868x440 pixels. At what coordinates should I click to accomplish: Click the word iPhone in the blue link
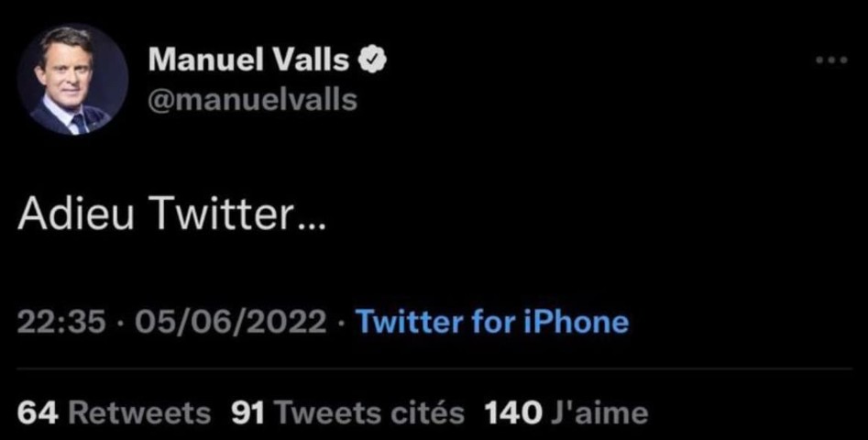point(577,322)
